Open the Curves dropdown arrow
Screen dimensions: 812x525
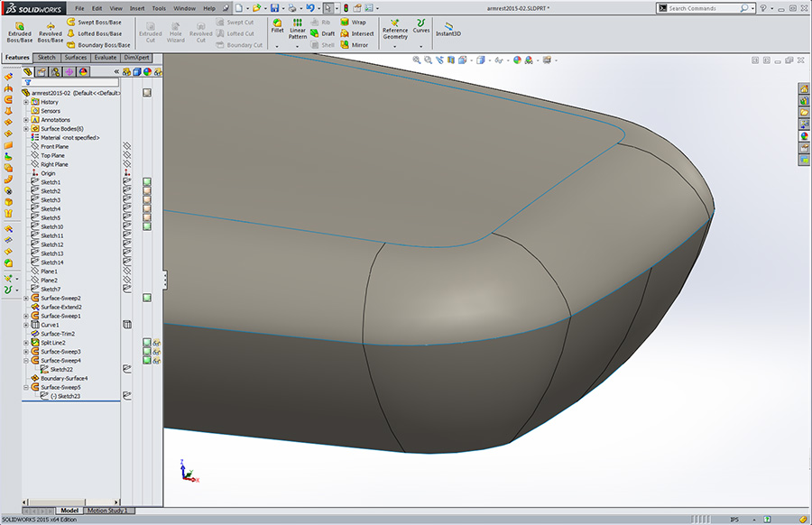click(x=420, y=46)
